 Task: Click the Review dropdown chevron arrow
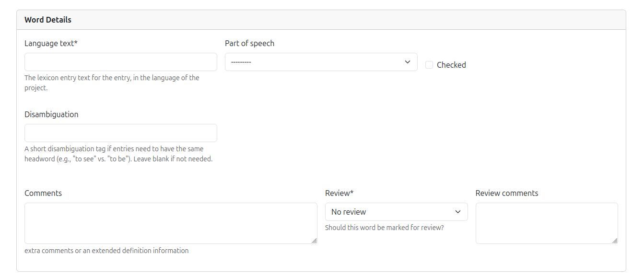(x=458, y=212)
